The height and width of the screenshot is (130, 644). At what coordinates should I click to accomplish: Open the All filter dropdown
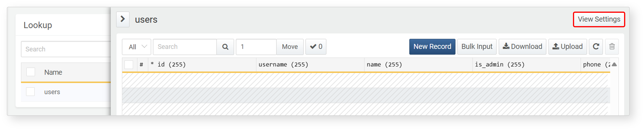(x=137, y=47)
